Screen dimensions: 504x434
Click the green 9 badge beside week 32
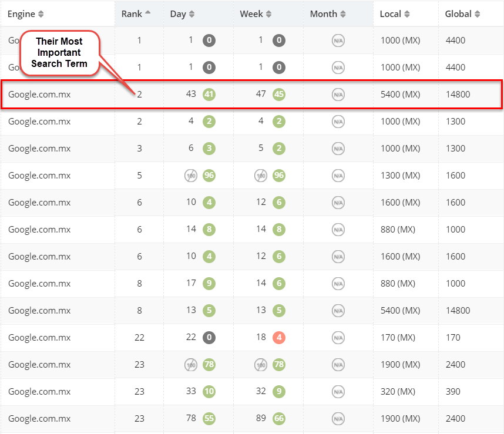278,391
